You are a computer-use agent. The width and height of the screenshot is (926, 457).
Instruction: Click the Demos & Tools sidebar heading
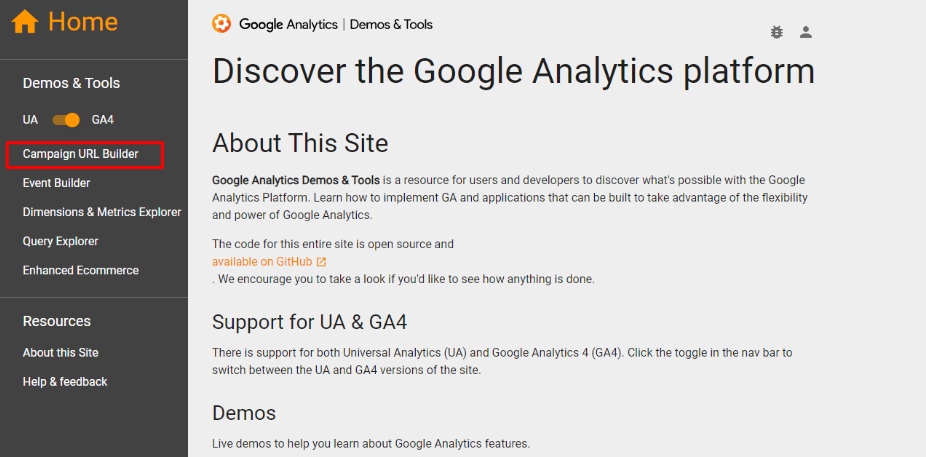coord(71,83)
